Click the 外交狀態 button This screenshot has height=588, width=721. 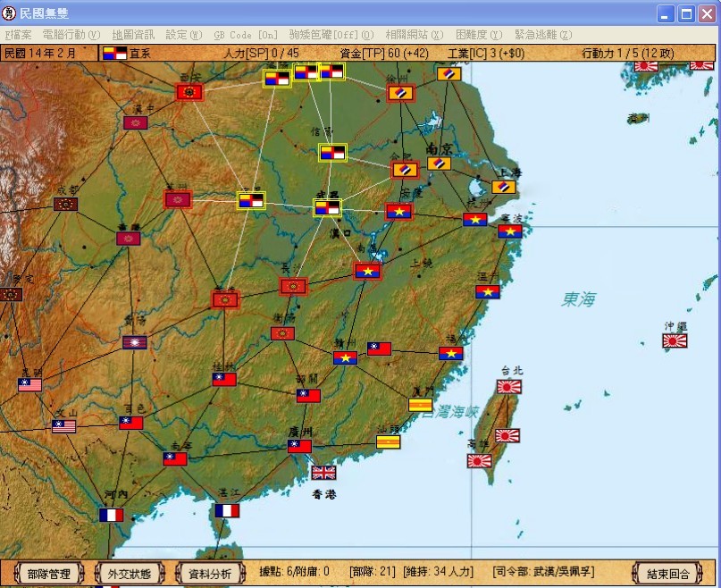pos(130,574)
